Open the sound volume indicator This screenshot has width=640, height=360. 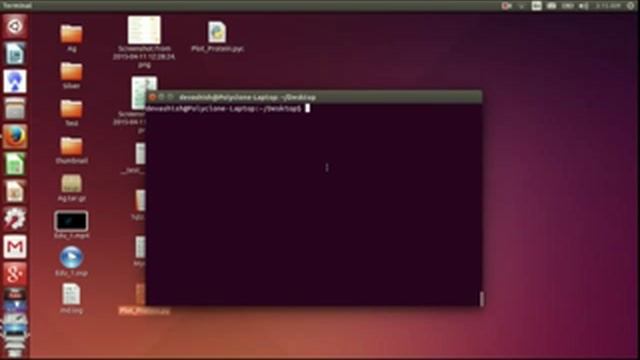click(584, 6)
